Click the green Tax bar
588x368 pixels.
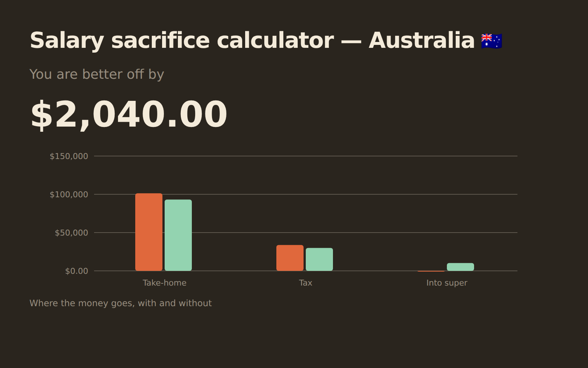click(x=319, y=259)
